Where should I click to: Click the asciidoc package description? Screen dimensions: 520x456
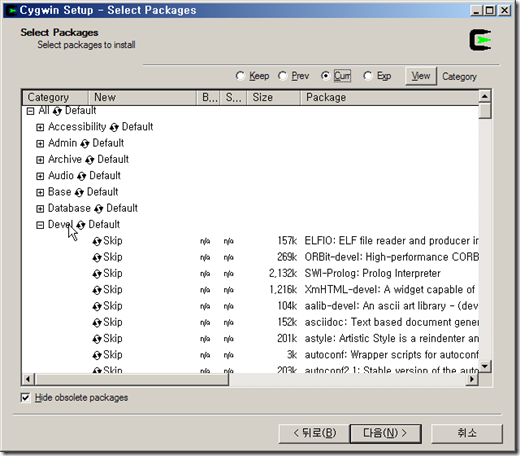(x=391, y=322)
